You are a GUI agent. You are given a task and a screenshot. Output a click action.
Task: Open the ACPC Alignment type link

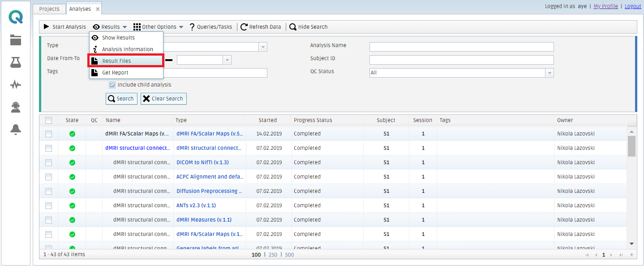click(209, 177)
